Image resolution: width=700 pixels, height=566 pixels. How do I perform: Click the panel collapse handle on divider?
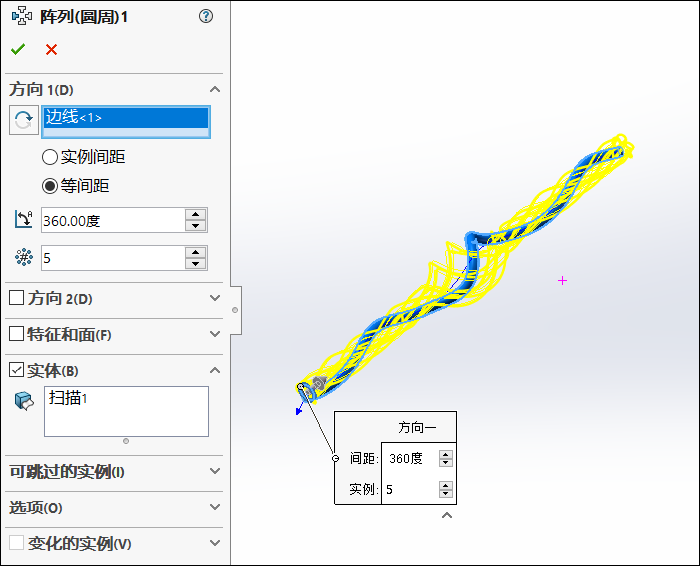click(x=235, y=310)
